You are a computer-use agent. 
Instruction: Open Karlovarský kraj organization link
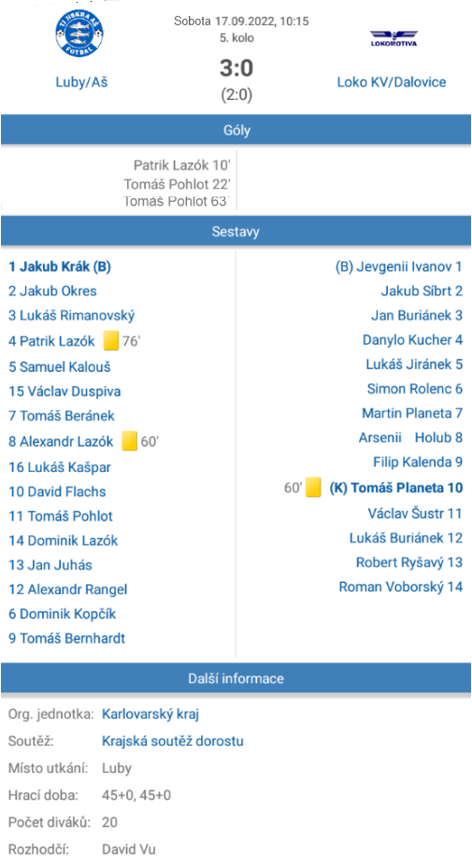tap(150, 714)
